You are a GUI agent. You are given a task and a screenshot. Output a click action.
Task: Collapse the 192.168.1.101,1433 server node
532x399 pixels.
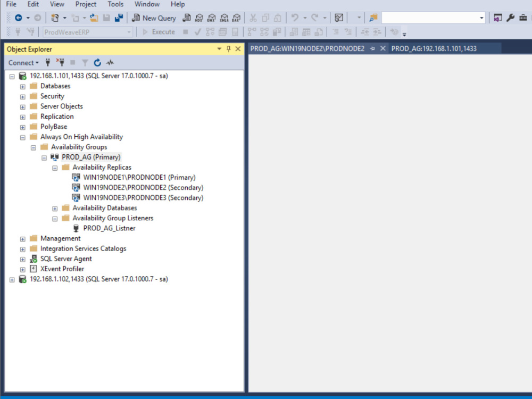(12, 76)
